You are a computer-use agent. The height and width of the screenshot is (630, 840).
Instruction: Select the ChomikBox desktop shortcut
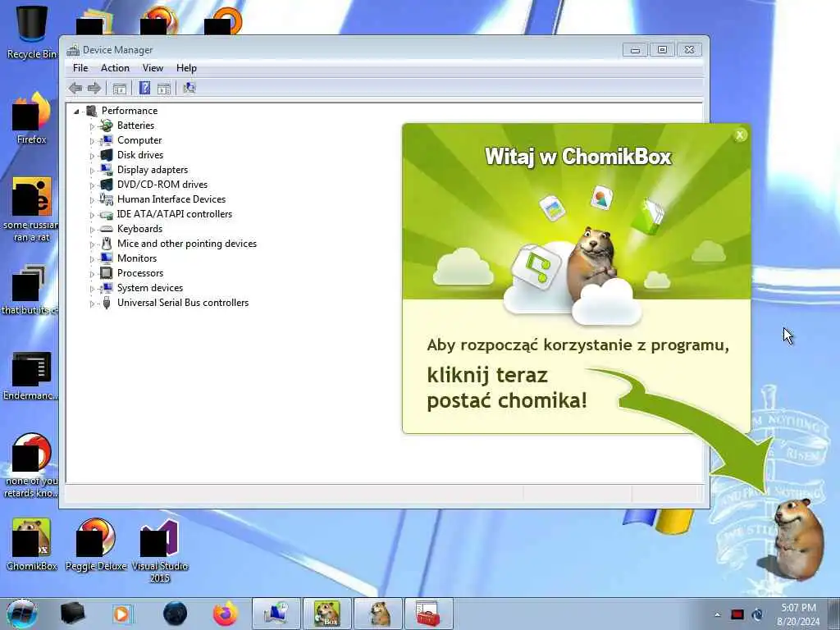tap(32, 544)
